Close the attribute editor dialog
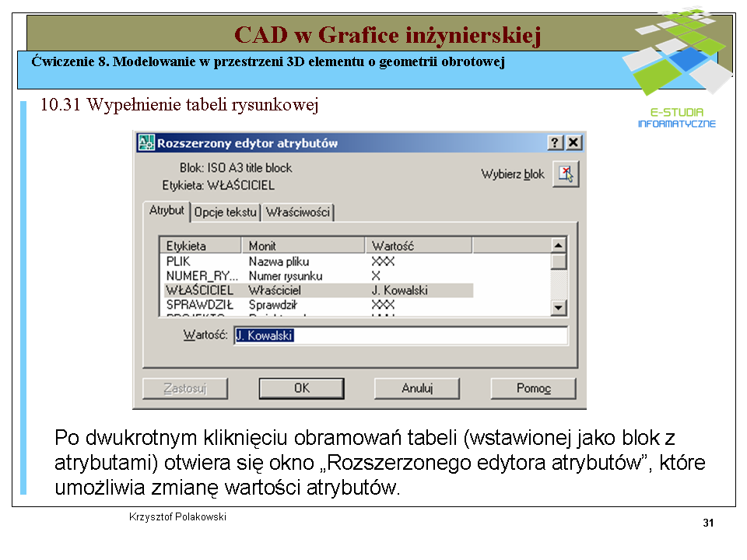 (573, 143)
